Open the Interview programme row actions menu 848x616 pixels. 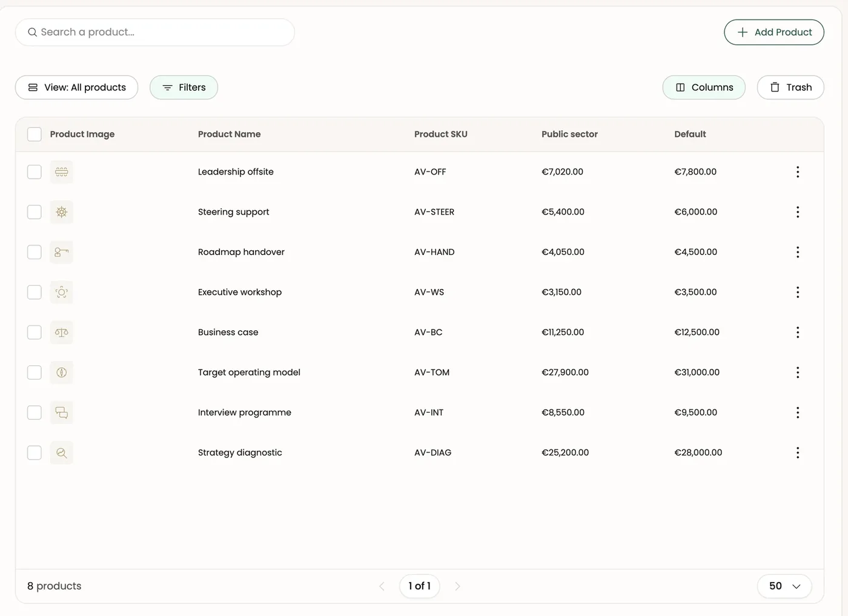coord(797,412)
